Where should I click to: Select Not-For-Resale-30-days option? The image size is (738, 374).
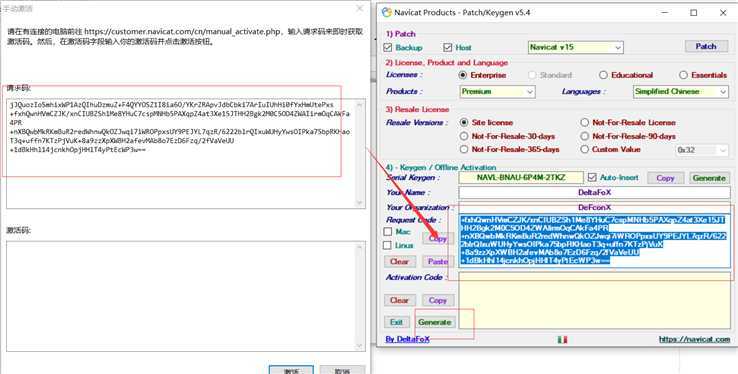tap(464, 136)
